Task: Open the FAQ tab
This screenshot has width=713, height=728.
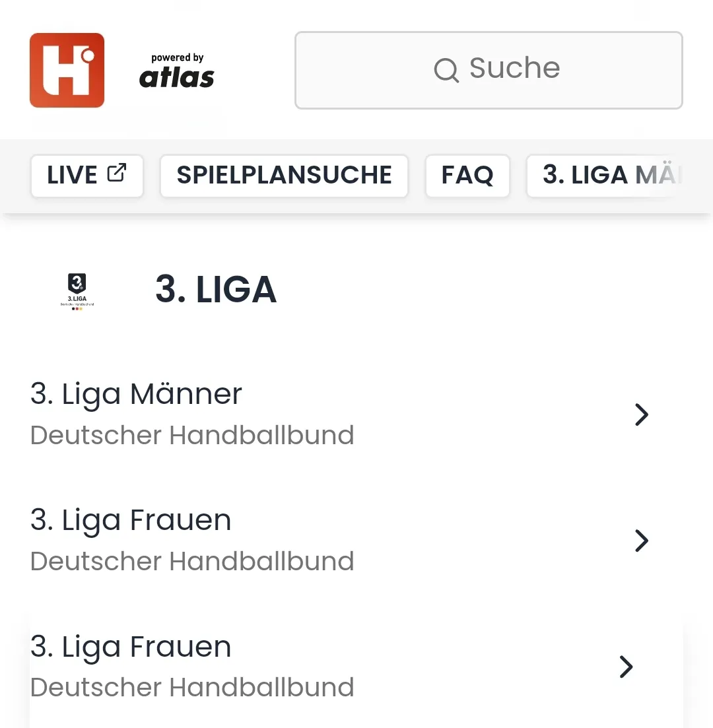Action: (467, 176)
